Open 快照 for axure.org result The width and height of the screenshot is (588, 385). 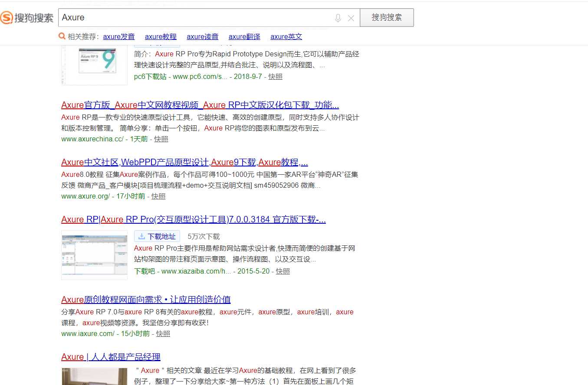(158, 196)
